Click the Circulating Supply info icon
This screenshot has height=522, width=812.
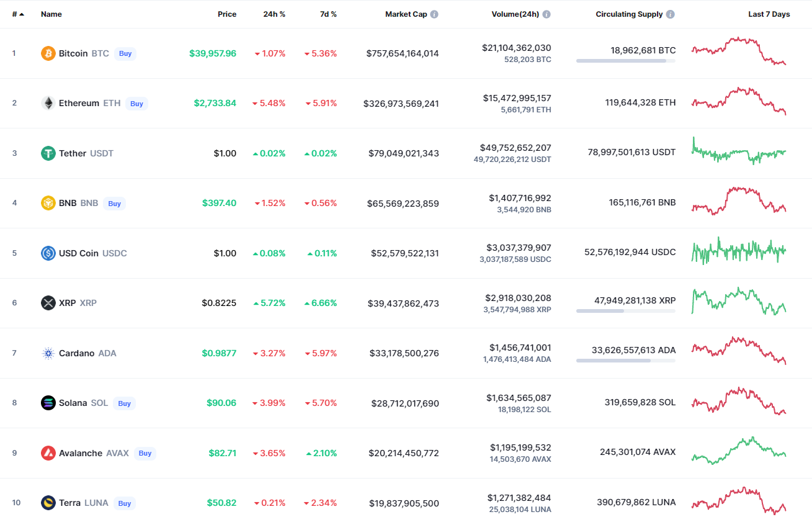[671, 14]
